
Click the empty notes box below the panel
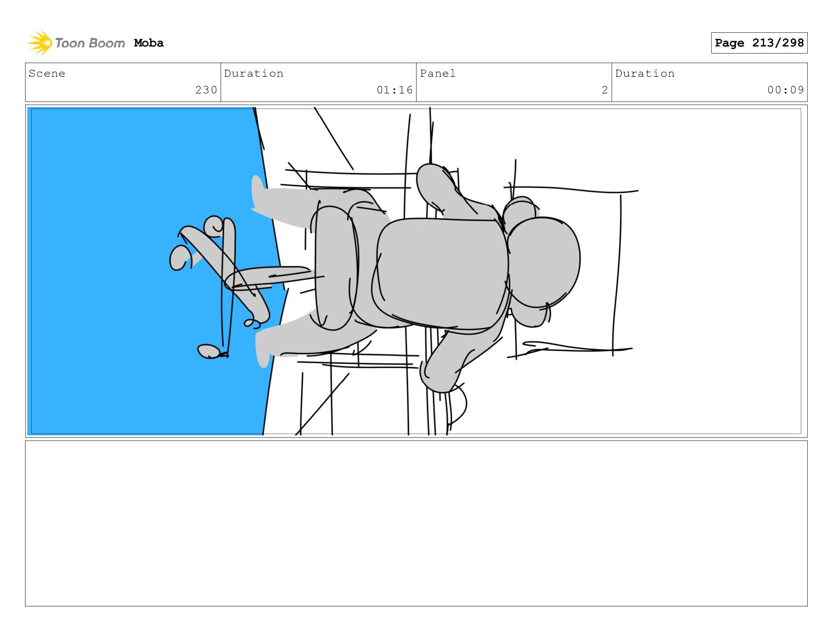[x=416, y=523]
